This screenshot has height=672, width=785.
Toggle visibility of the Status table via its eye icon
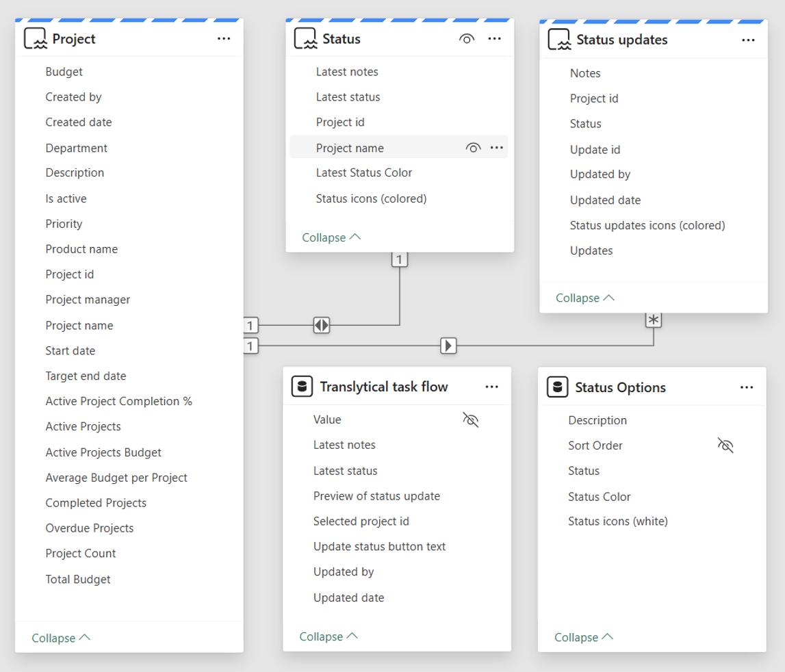click(x=467, y=39)
